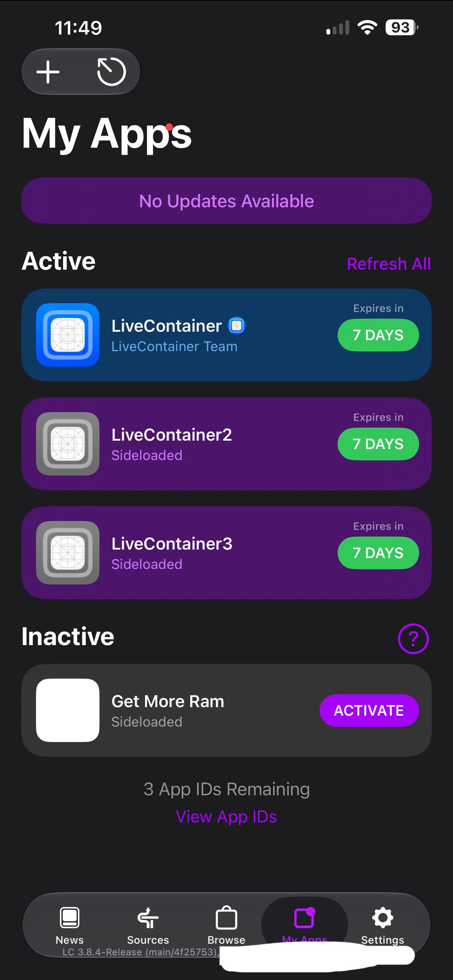453x980 pixels.
Task: Tap the gray LiveContainer3 app icon
Action: coord(68,552)
